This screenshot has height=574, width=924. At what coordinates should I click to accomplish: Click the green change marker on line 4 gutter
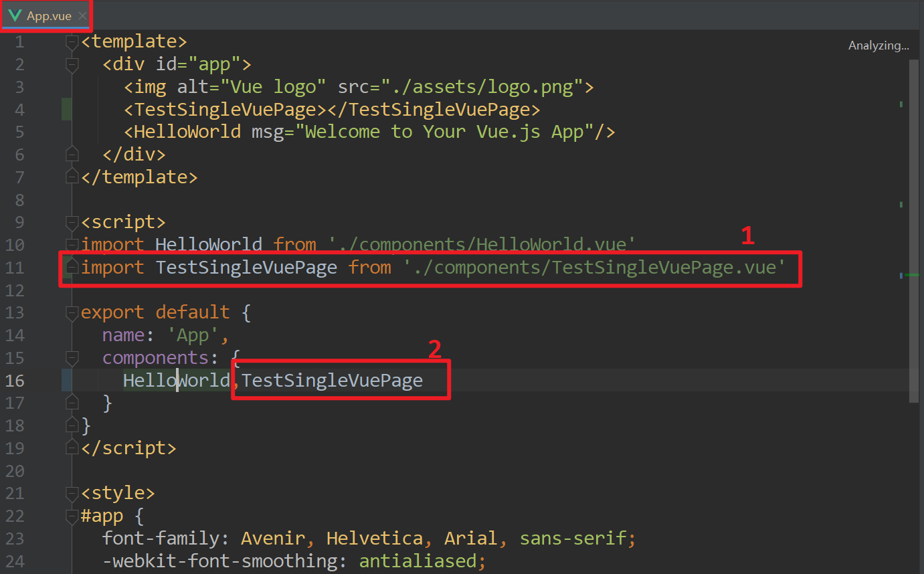(x=67, y=109)
